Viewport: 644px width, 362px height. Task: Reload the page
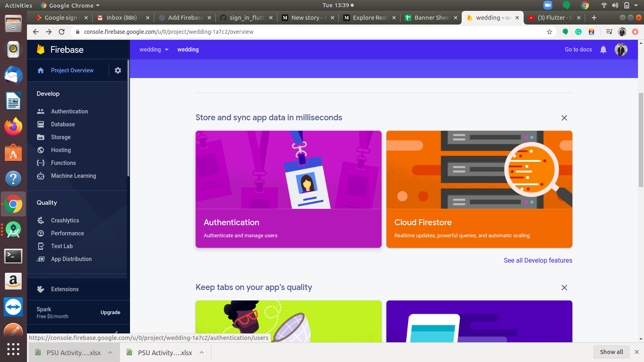click(x=62, y=32)
